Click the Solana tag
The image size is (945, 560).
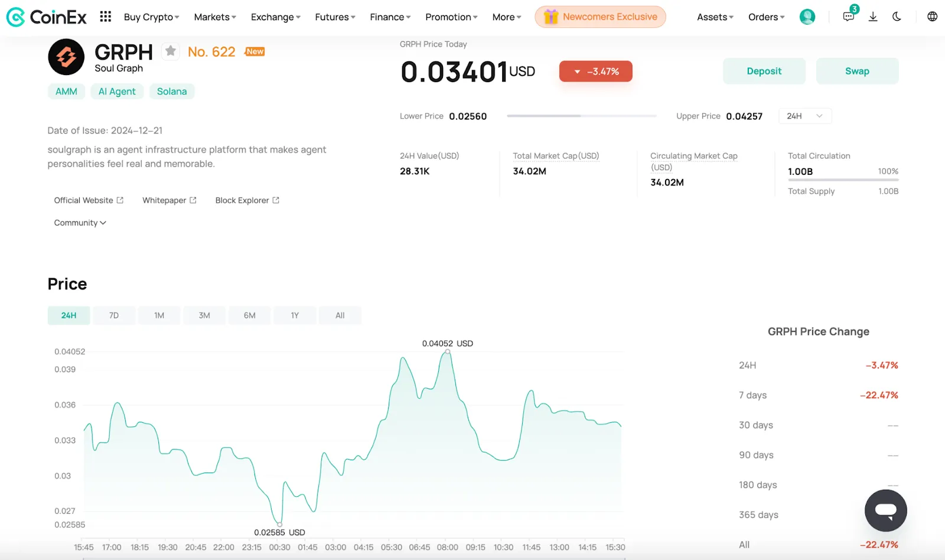[x=172, y=92]
